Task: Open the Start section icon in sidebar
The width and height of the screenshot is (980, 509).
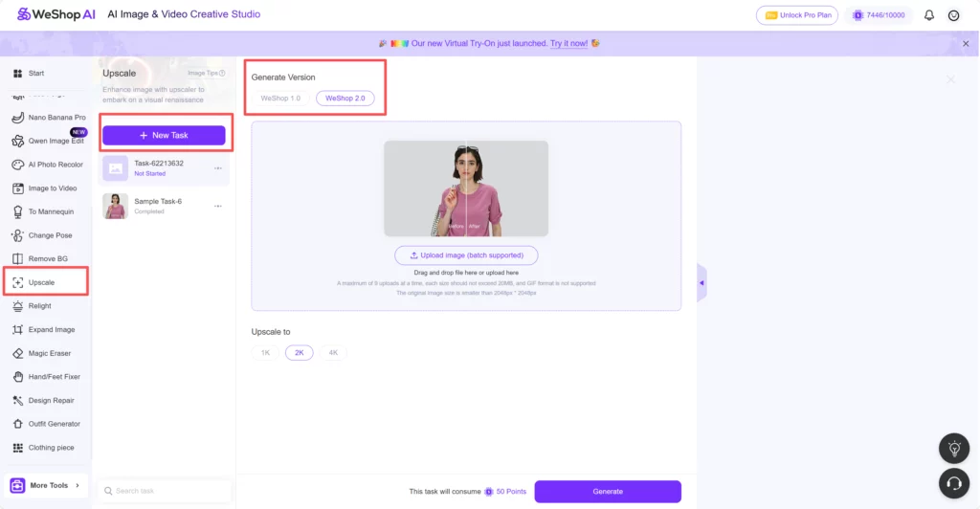Action: (x=17, y=73)
